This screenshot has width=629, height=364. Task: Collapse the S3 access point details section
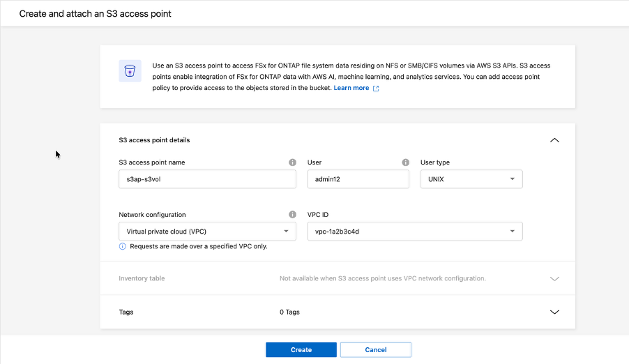coord(554,140)
